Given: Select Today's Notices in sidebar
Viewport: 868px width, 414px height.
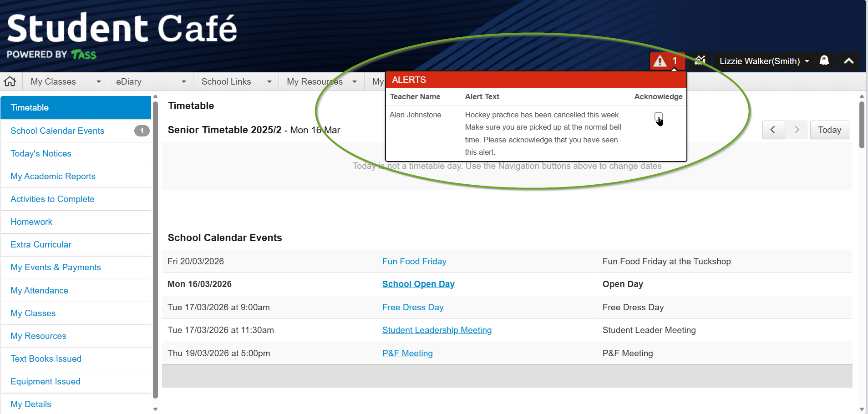Looking at the screenshot, I should tap(41, 154).
